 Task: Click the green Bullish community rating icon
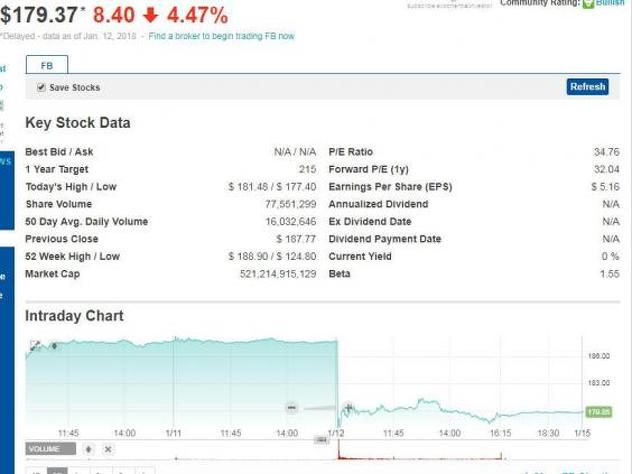tap(588, 4)
